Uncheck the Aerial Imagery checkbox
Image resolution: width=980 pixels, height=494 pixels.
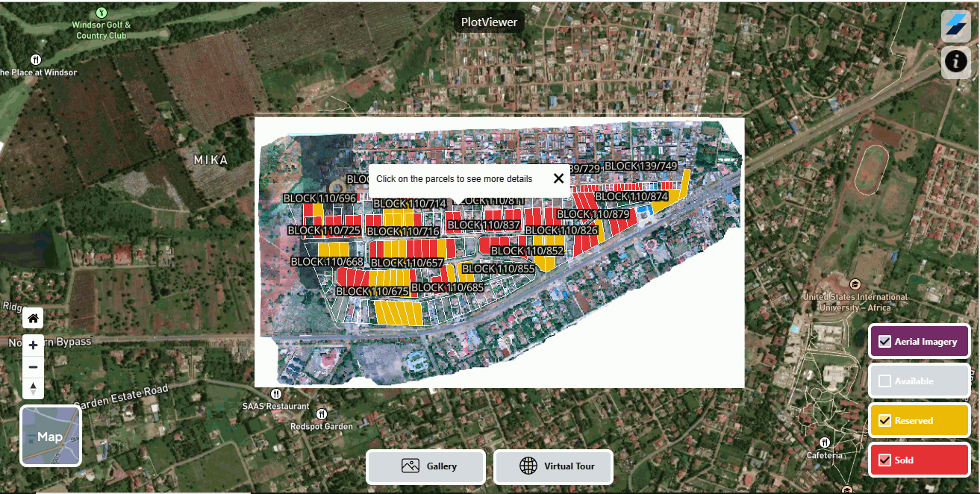click(x=885, y=342)
